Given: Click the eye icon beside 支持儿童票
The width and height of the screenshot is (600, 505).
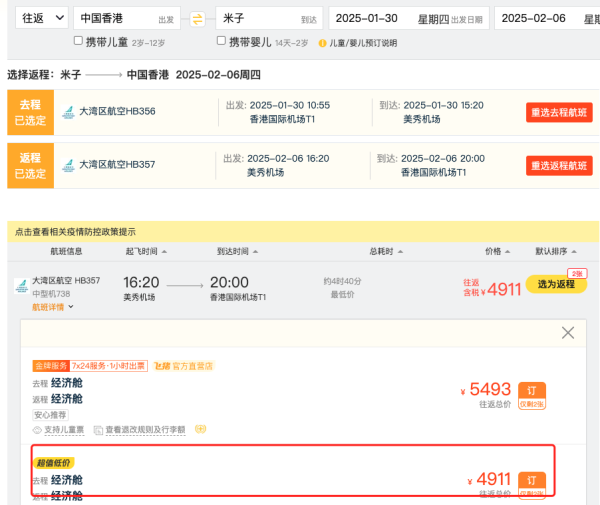Looking at the screenshot, I should coord(37,430).
